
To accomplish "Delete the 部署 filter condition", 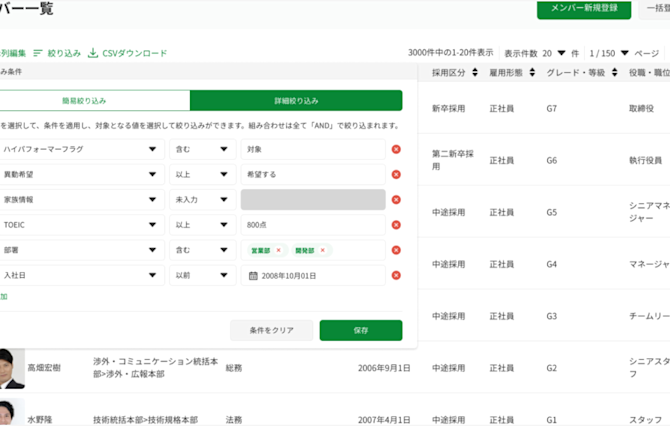I will point(396,250).
